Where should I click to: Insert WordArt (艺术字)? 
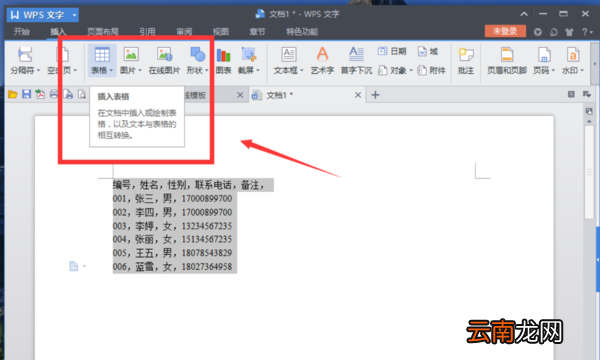tap(322, 60)
